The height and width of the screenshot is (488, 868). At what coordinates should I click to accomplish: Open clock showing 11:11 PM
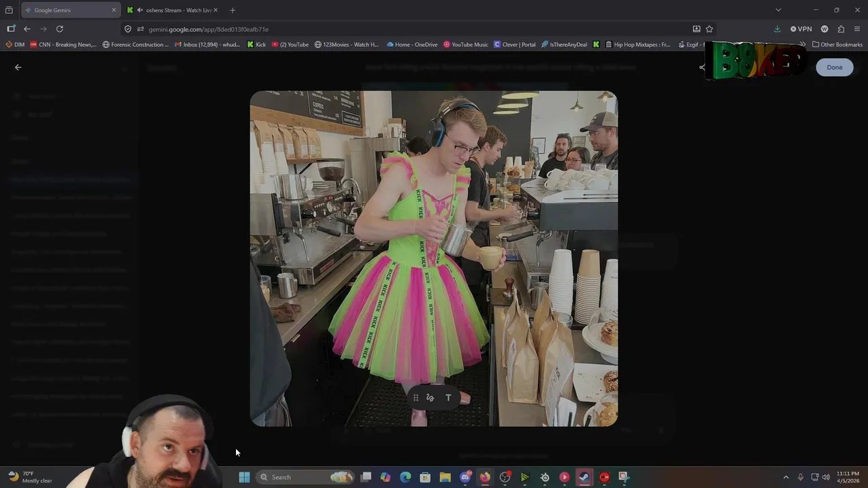848,477
